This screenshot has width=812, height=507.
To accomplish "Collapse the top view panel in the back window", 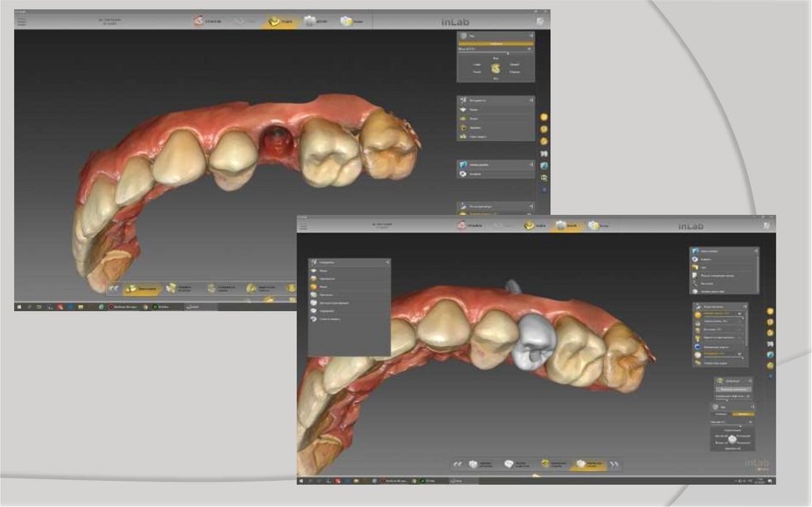I will [531, 36].
